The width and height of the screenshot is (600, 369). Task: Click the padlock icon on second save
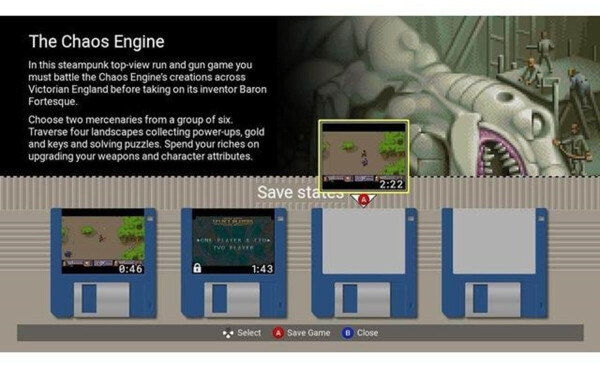tap(197, 268)
